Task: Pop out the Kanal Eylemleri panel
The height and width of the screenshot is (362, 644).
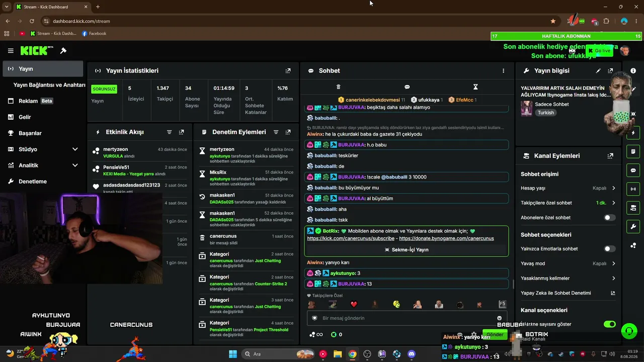Action: (610, 156)
